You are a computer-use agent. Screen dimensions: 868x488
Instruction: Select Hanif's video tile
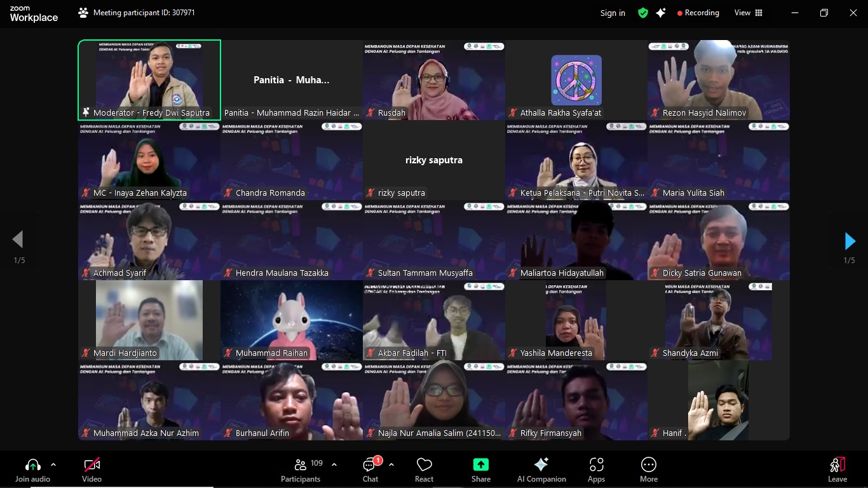click(719, 401)
